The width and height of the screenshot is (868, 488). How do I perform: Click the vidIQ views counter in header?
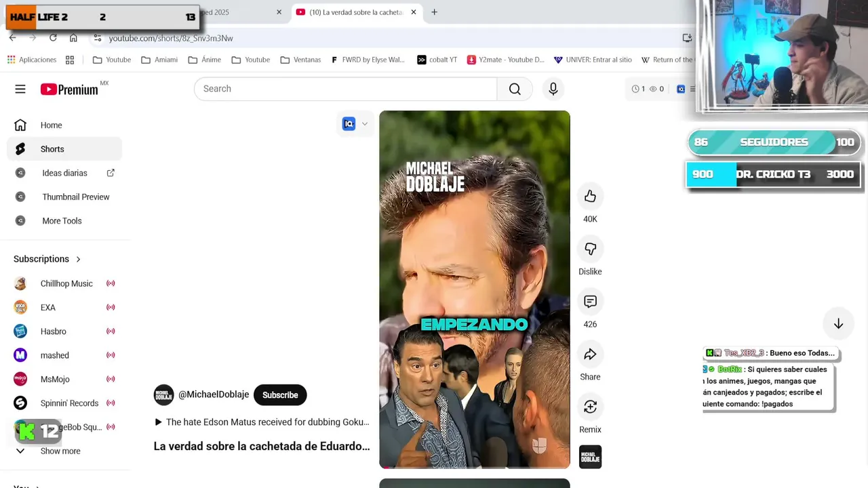656,89
